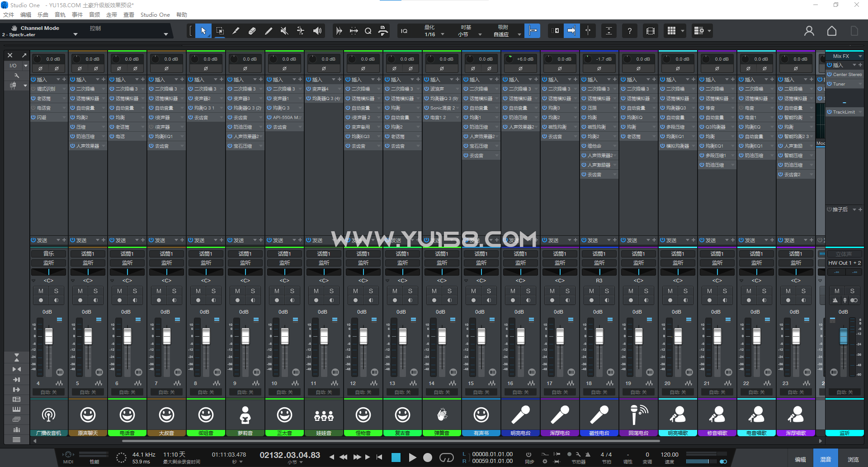Choose the Mute tool in the toolbar

[x=284, y=31]
